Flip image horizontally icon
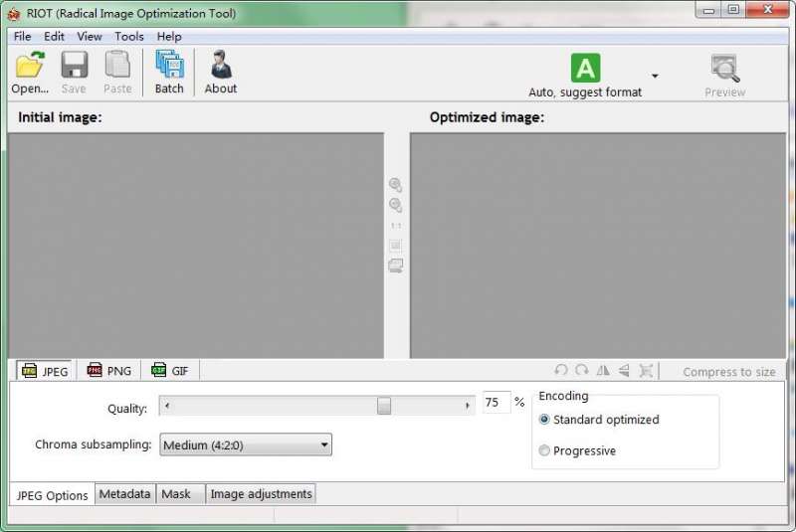796x532 pixels. [x=603, y=370]
